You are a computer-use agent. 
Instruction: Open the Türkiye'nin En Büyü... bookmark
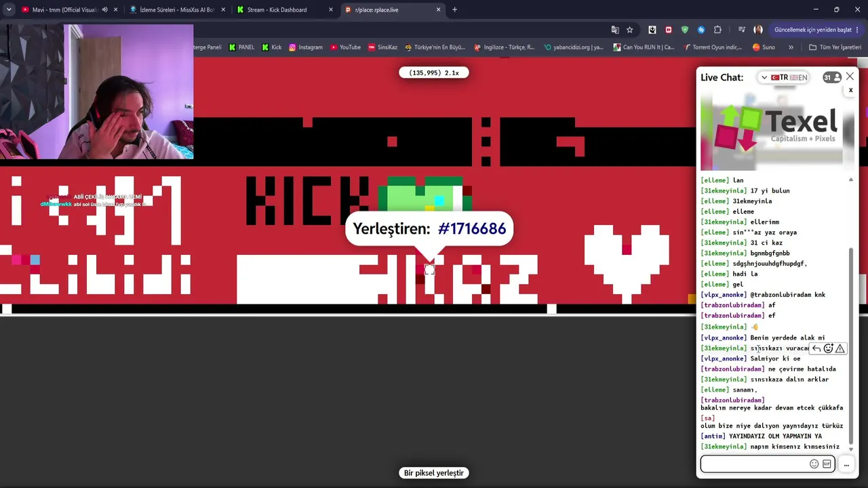435,47
